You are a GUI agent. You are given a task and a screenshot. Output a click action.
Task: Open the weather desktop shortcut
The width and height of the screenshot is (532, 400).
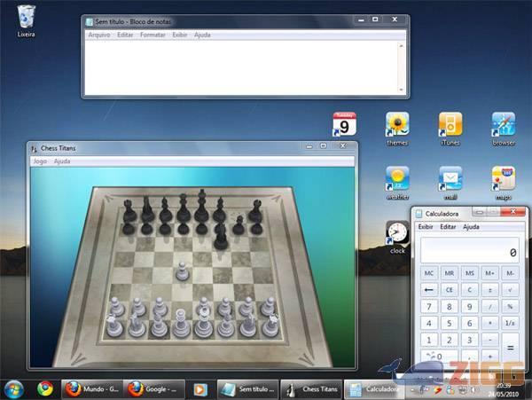click(x=396, y=178)
